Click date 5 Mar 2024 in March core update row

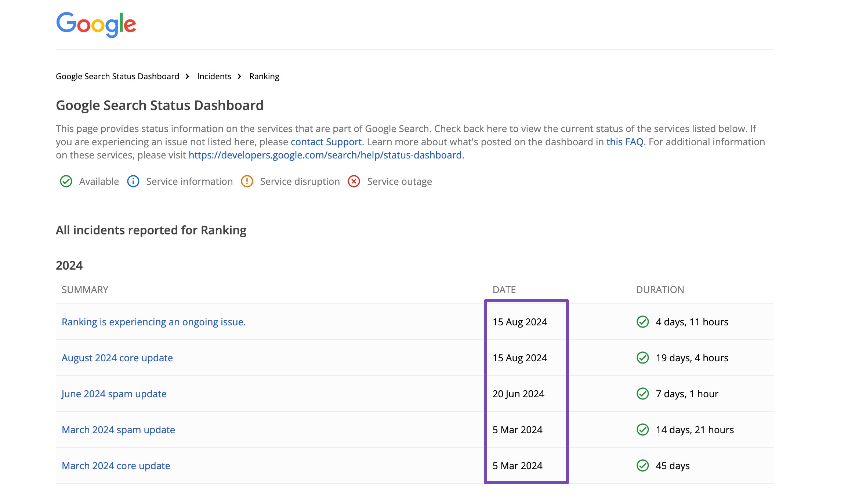tap(517, 465)
